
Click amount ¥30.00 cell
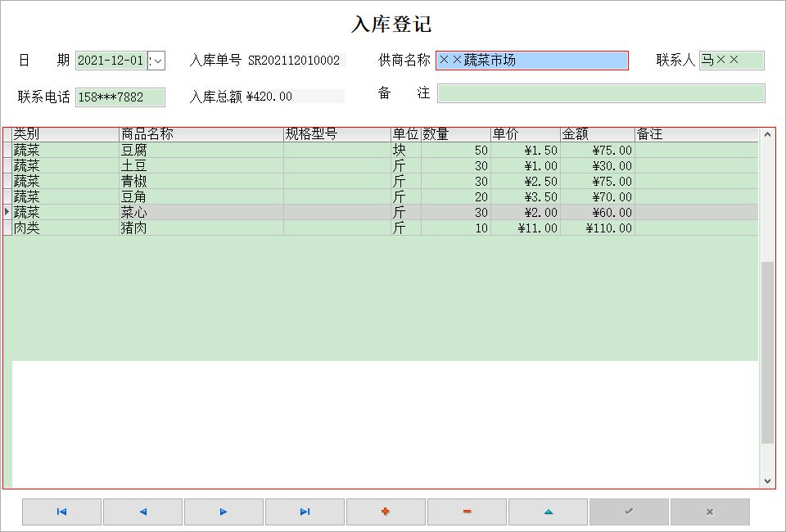[598, 166]
